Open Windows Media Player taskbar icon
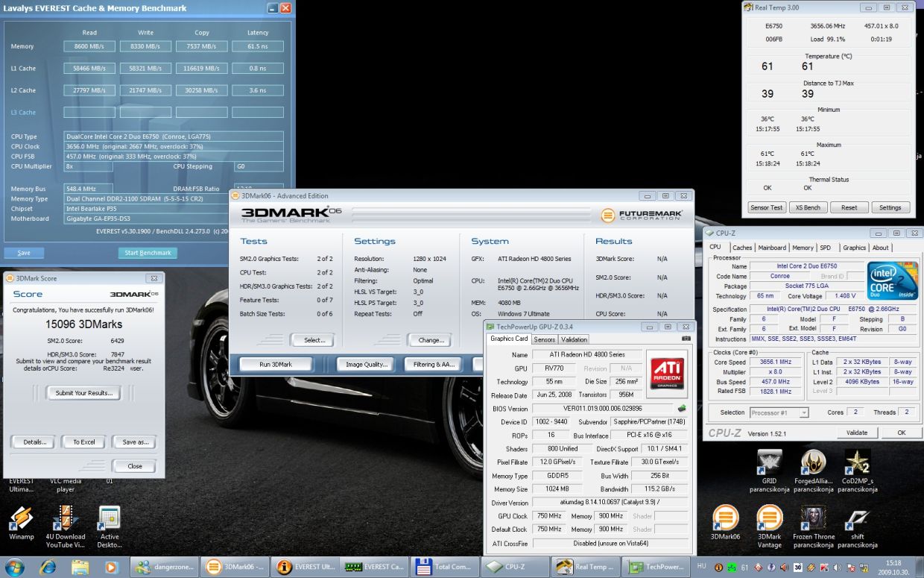The height and width of the screenshot is (578, 924). [x=110, y=567]
